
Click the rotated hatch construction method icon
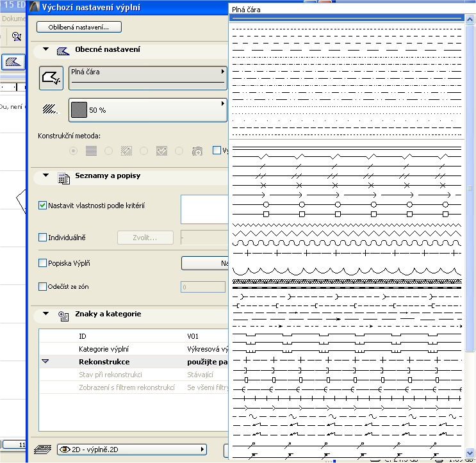[x=126, y=150]
